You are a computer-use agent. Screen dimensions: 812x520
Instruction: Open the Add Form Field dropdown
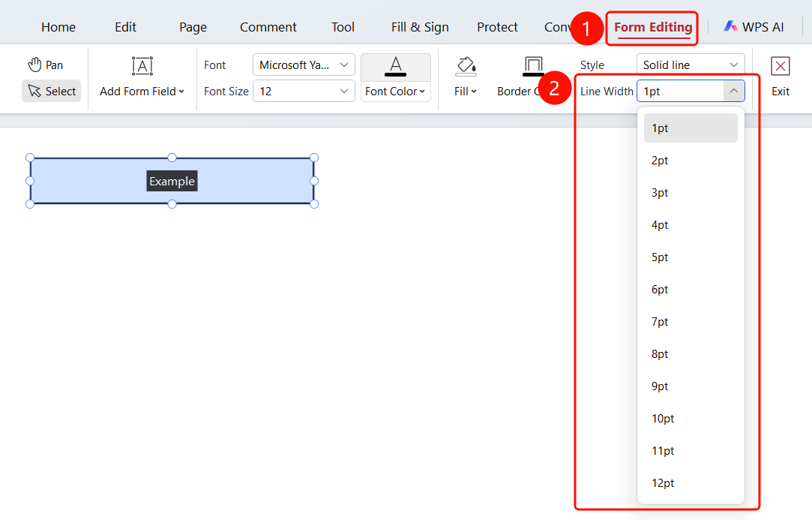click(142, 92)
